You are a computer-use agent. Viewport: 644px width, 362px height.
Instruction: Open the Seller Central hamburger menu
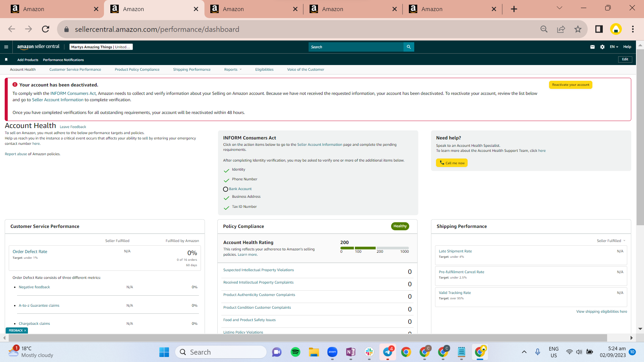[x=6, y=47]
